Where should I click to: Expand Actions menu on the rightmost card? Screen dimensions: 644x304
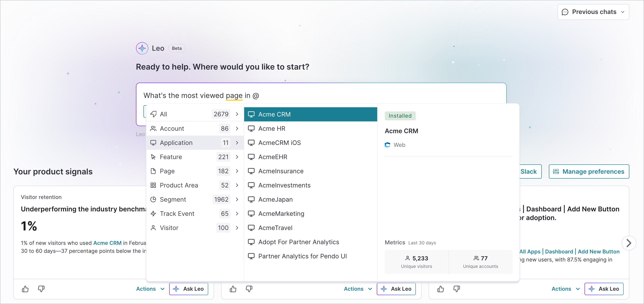point(565,289)
